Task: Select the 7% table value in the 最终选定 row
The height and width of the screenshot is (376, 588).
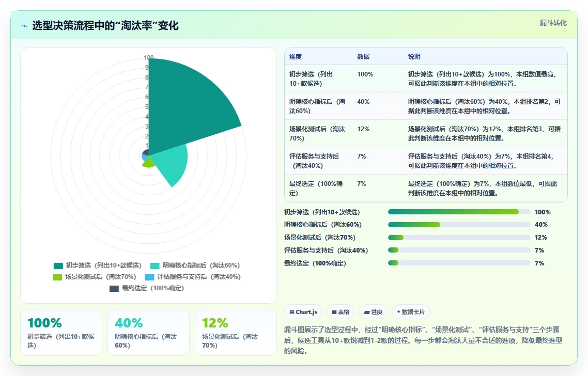Action: point(362,184)
